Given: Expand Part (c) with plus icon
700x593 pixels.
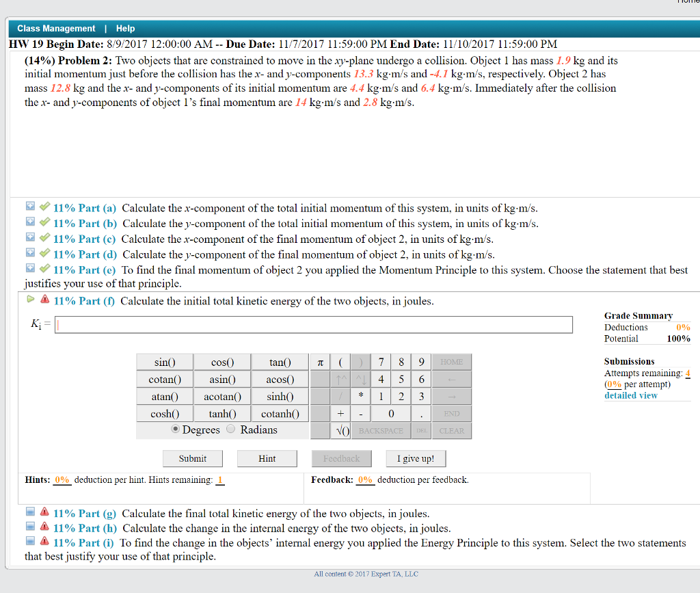Looking at the screenshot, I should click(x=30, y=238).
